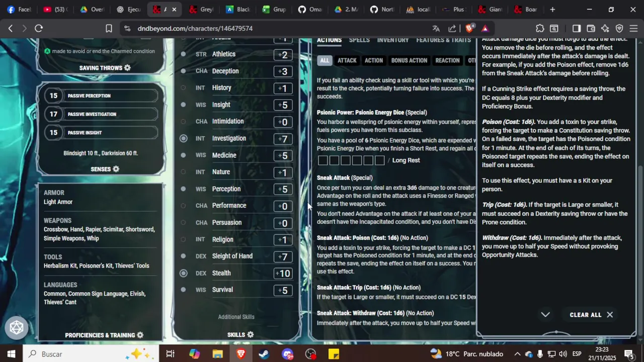
Task: Open the weather widget in taskbar
Action: click(x=466, y=354)
